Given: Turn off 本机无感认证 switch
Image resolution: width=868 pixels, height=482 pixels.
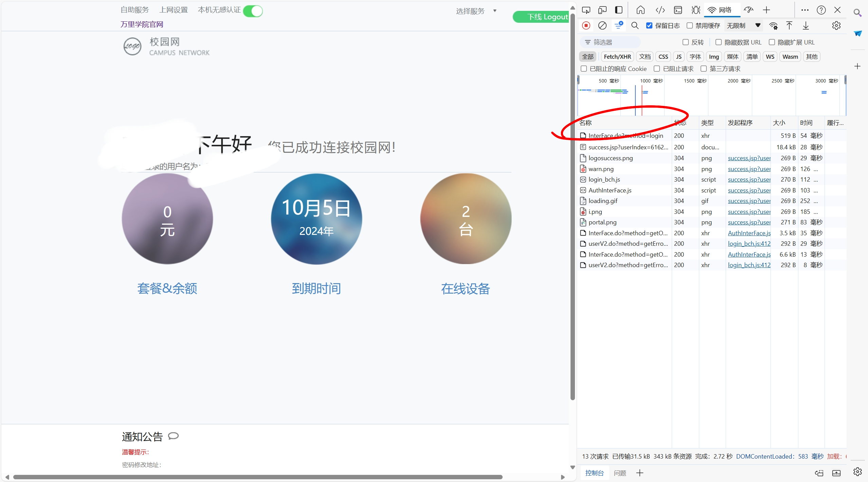Looking at the screenshot, I should point(253,11).
